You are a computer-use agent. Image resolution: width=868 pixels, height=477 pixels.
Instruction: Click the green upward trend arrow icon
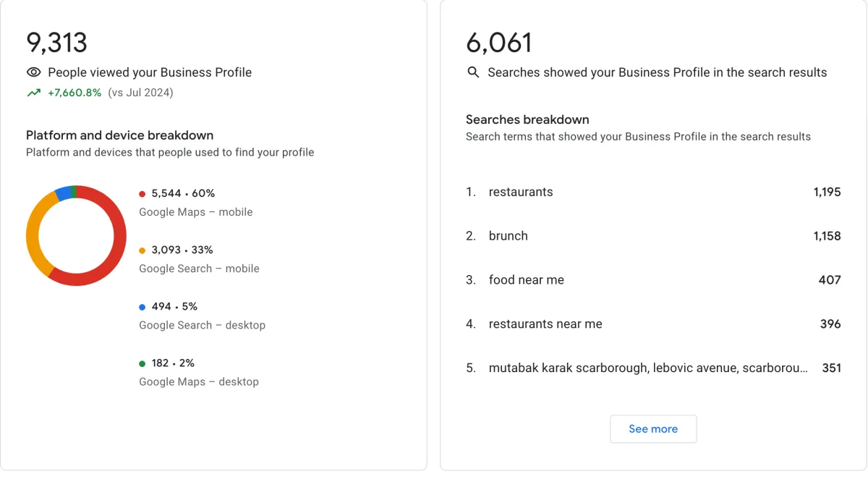tap(33, 93)
